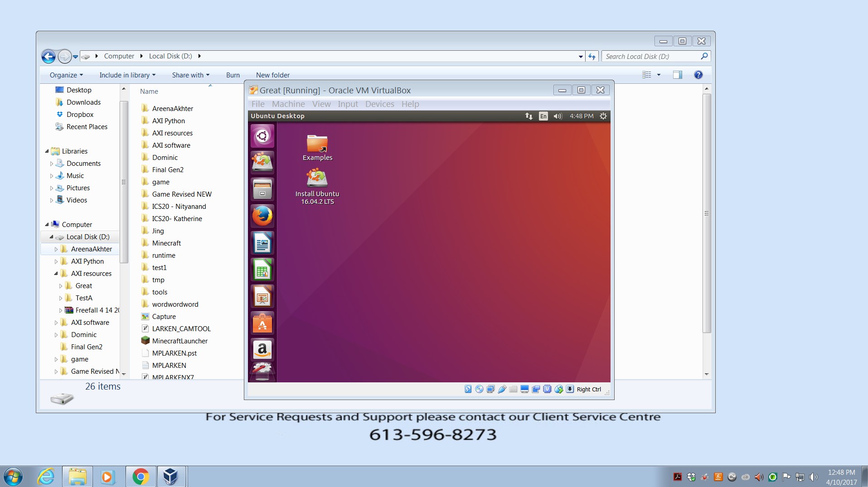
Task: Click the Burn button
Action: click(233, 75)
